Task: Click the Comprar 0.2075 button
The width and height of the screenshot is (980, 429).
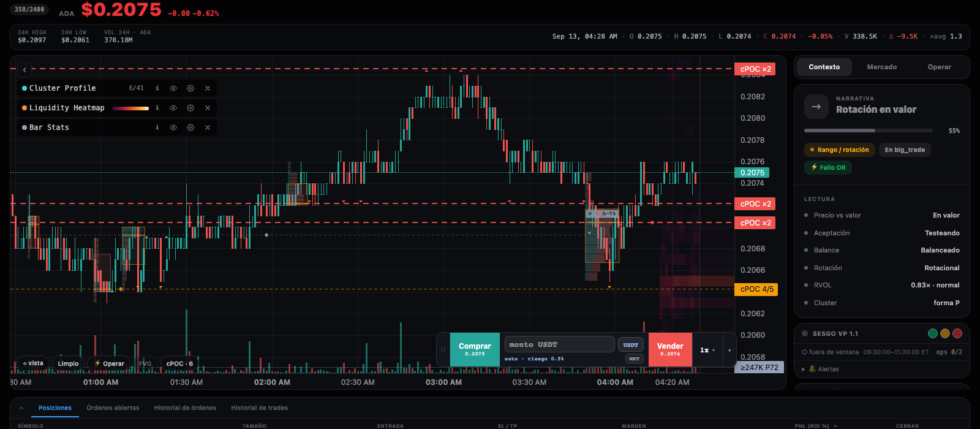Action: (x=475, y=349)
